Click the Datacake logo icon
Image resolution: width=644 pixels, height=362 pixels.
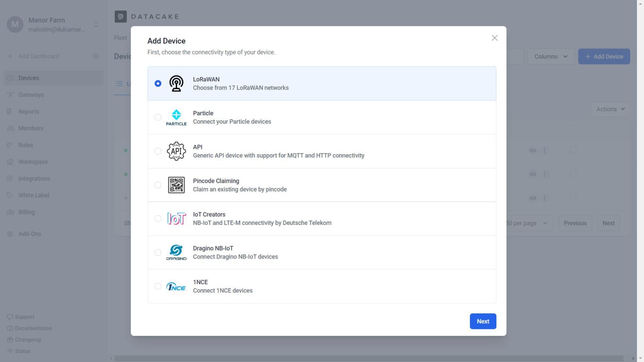coord(121,17)
